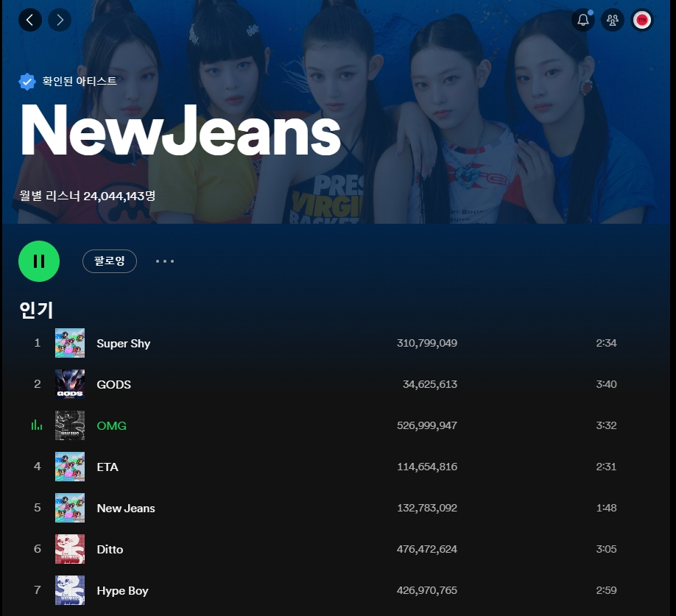Pause playback with the green button

(x=39, y=261)
